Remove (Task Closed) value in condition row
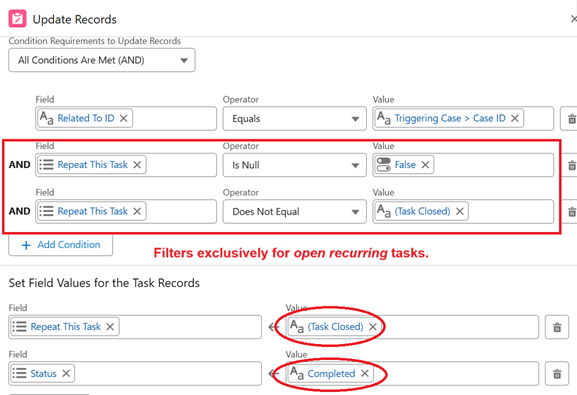 (460, 211)
